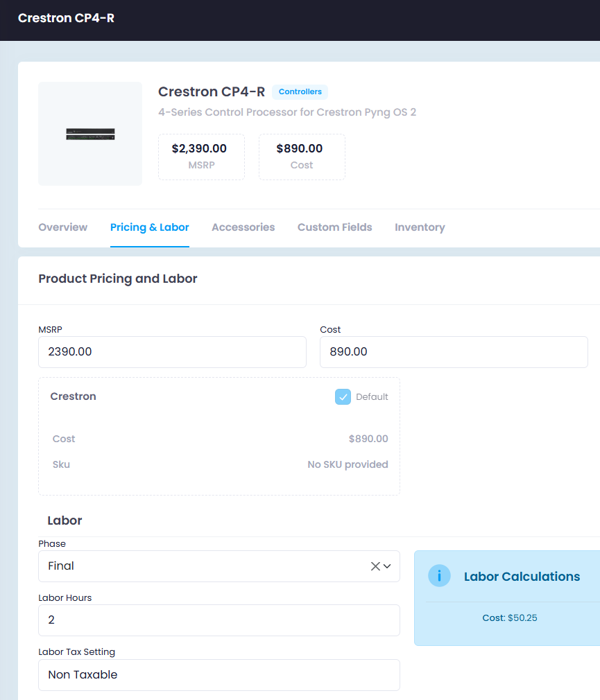This screenshot has height=700, width=600.
Task: Click the Crestron CP4-R header bar title
Action: tap(66, 18)
